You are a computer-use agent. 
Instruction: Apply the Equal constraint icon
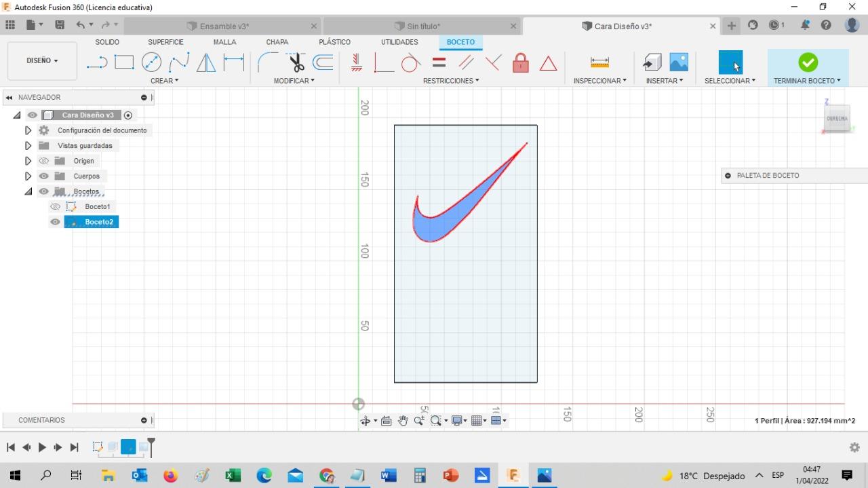pyautogui.click(x=439, y=62)
